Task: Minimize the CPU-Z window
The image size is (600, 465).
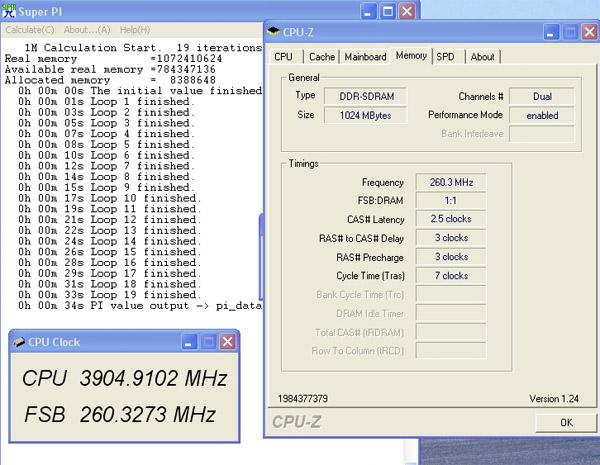Action: [x=551, y=32]
